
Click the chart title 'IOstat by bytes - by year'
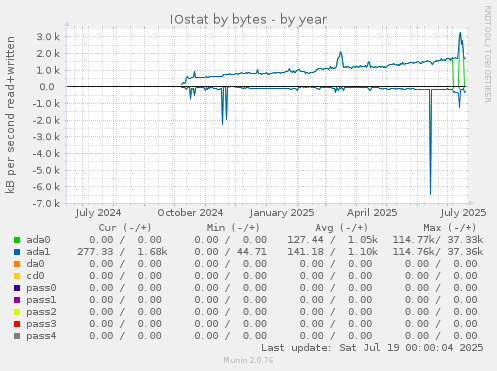[248, 19]
